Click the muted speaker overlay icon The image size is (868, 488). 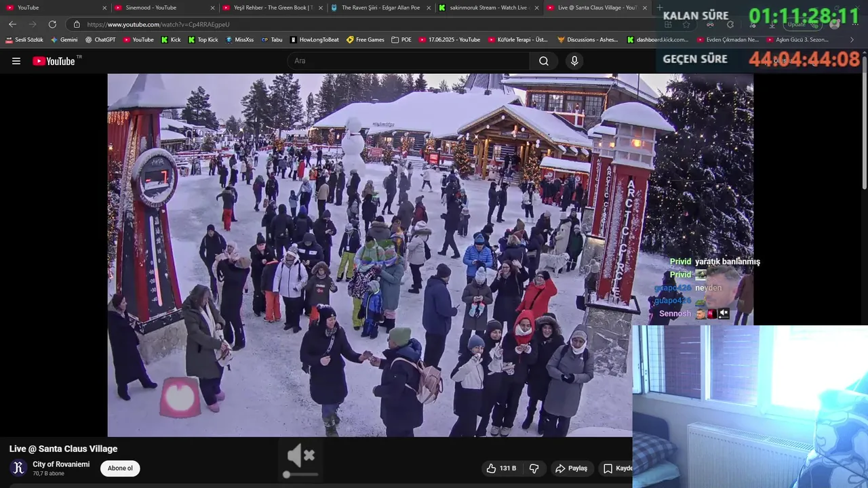point(301,455)
